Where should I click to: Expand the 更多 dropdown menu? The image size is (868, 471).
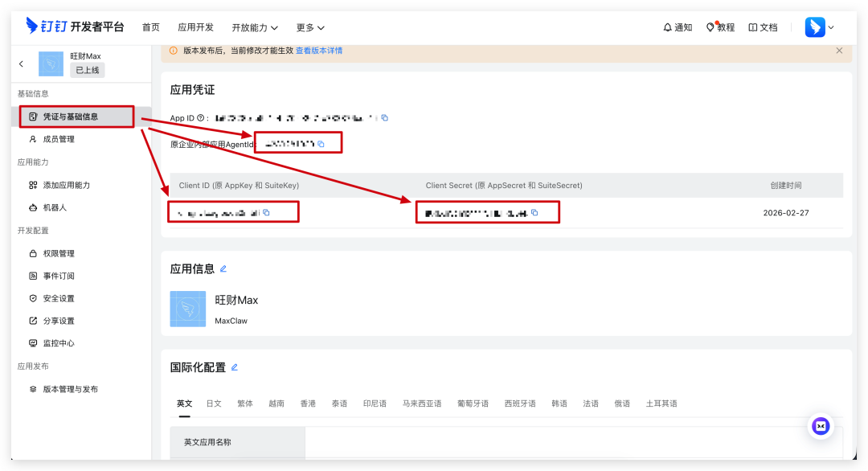point(310,27)
